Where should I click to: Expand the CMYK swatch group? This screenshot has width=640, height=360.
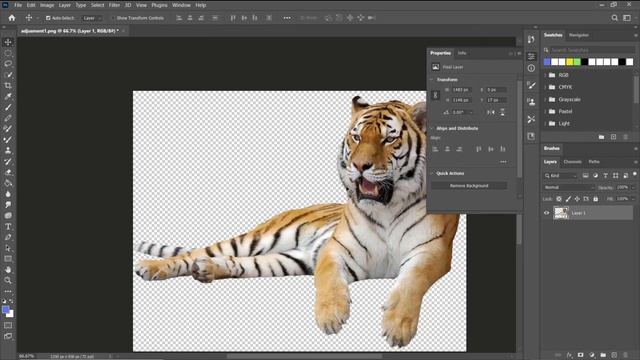(x=545, y=87)
